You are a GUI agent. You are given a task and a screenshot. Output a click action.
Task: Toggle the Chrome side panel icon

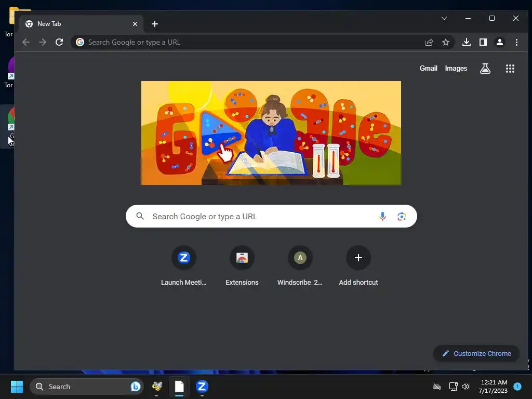click(x=483, y=42)
